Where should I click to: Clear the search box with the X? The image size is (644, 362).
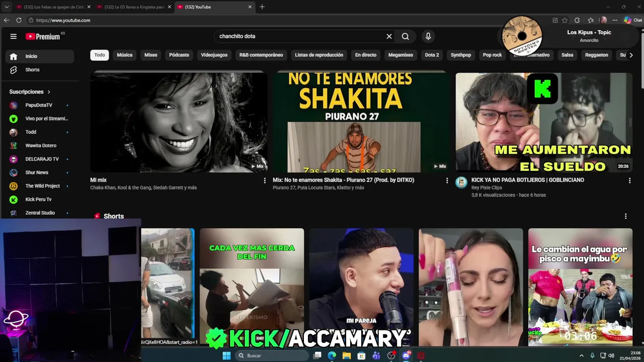click(389, 36)
